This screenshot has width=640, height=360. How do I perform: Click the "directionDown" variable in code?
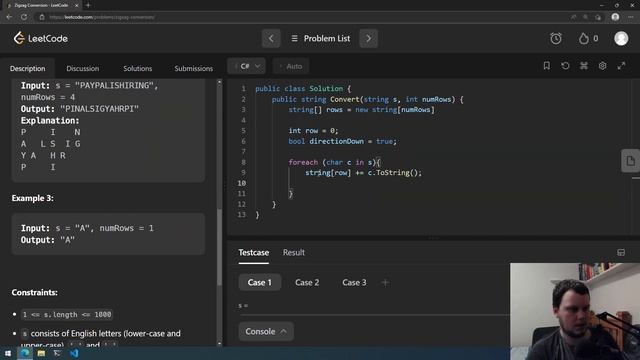tap(336, 141)
